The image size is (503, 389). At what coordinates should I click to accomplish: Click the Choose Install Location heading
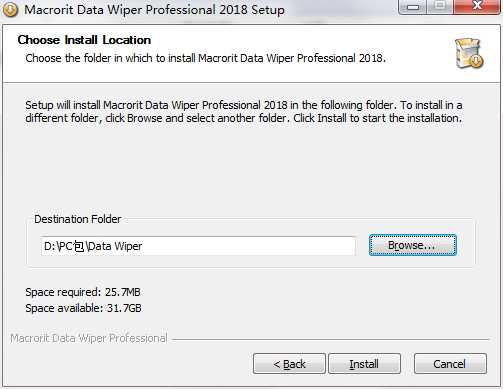84,40
